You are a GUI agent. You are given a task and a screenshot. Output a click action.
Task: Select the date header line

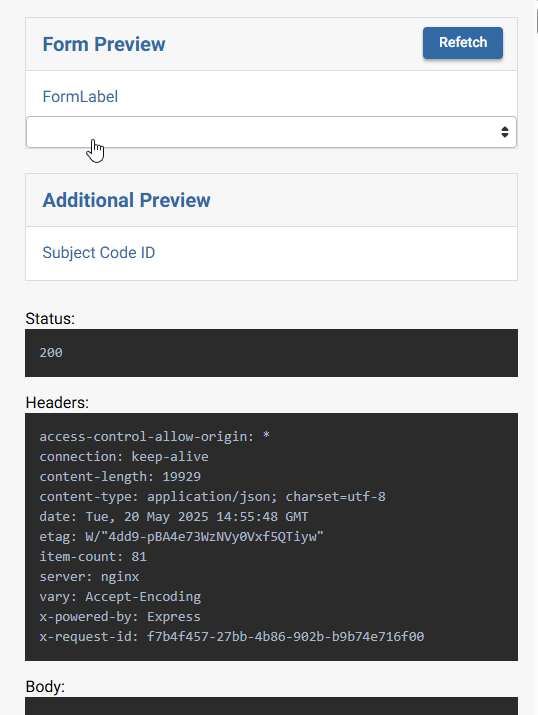click(174, 517)
